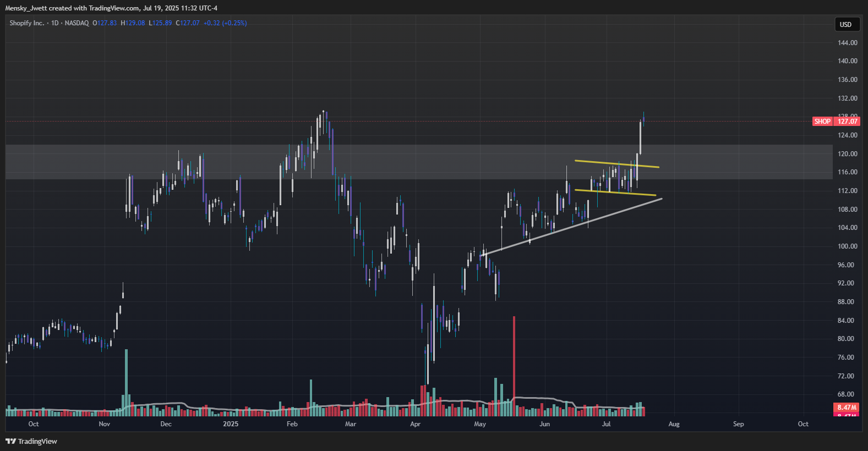
Task: Click the 124.00 price axis label
Action: coord(847,135)
